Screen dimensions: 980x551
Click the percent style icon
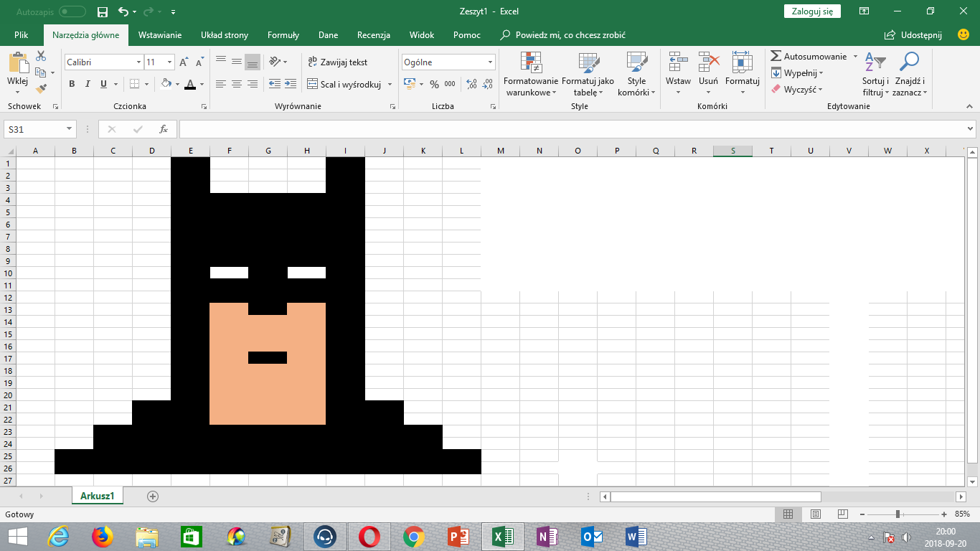pyautogui.click(x=434, y=84)
